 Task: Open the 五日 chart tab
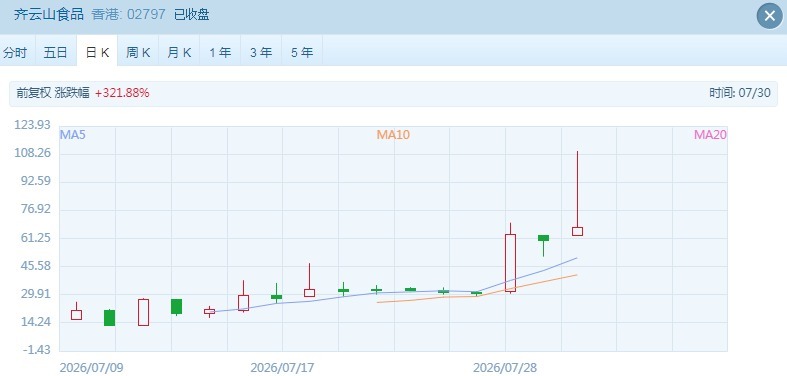pos(56,52)
